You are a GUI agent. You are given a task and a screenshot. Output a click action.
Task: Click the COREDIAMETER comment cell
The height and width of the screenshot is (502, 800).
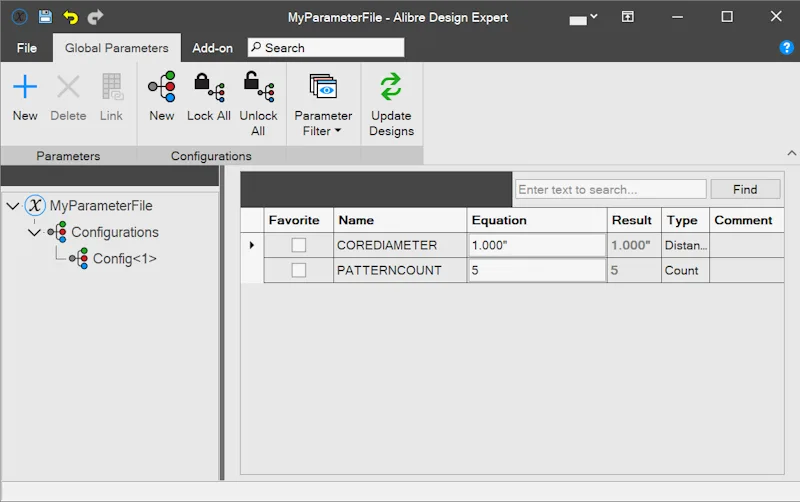pos(746,245)
